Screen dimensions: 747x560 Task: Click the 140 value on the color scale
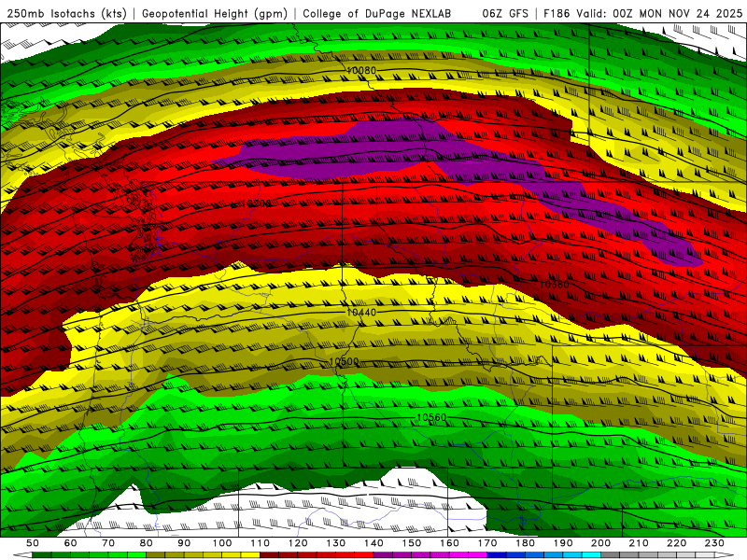click(x=373, y=543)
